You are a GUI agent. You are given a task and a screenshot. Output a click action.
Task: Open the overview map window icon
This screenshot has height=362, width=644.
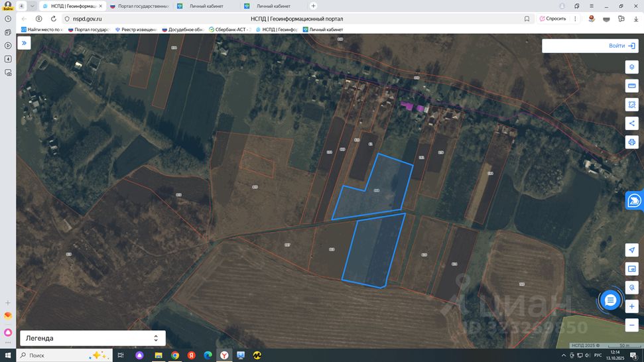pyautogui.click(x=631, y=269)
